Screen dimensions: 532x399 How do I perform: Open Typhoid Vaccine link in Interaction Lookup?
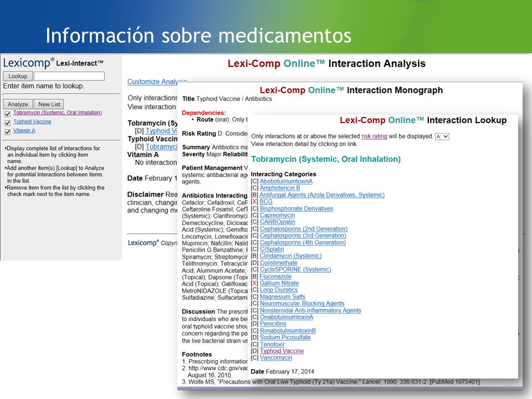click(282, 351)
